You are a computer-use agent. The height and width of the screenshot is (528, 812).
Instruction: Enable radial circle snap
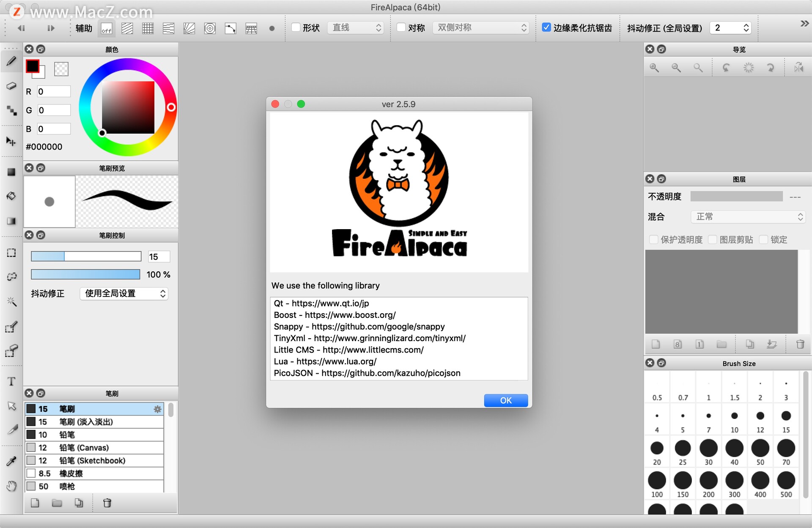coord(210,28)
